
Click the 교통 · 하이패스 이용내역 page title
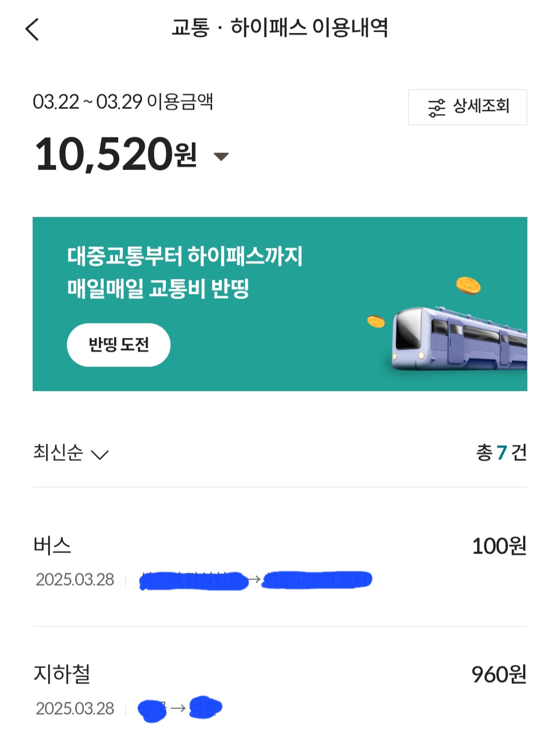coord(279,27)
